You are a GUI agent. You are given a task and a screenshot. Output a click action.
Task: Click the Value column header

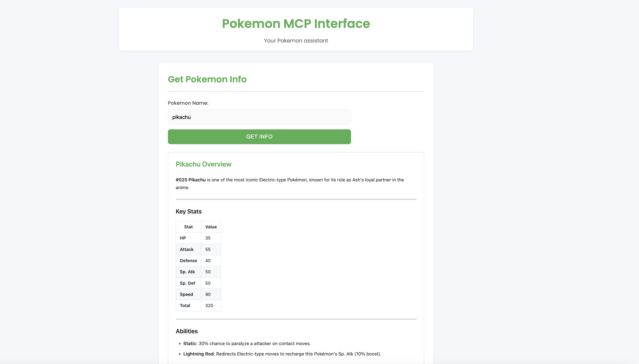(x=211, y=227)
